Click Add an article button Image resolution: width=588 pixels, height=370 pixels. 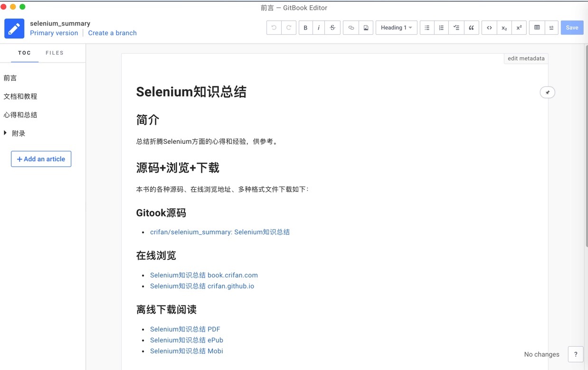coord(41,159)
